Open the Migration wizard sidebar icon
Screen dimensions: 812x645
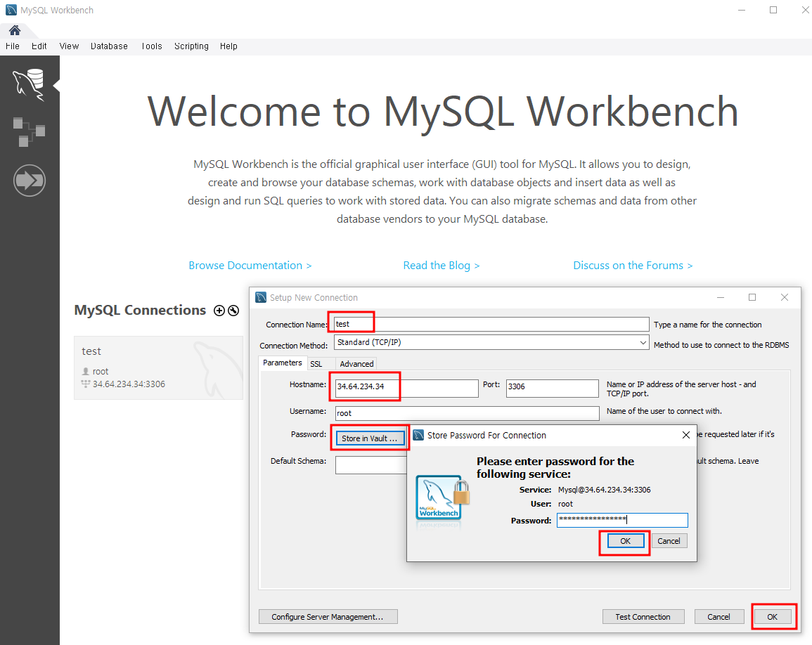pos(29,180)
